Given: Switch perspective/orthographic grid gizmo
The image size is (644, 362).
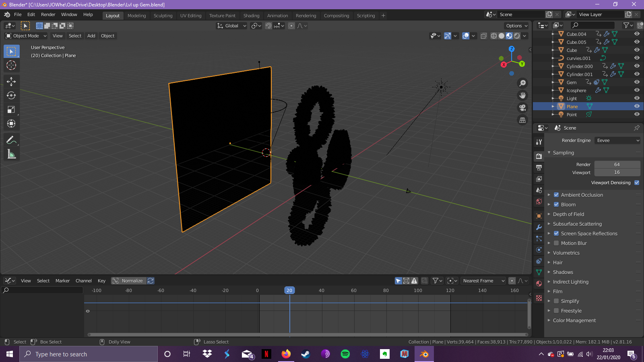Looking at the screenshot, I should 522,120.
